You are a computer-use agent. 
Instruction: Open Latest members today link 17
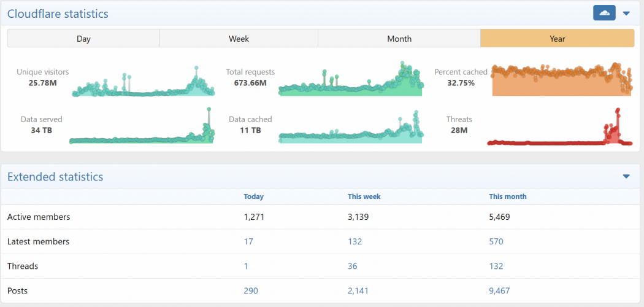(248, 241)
